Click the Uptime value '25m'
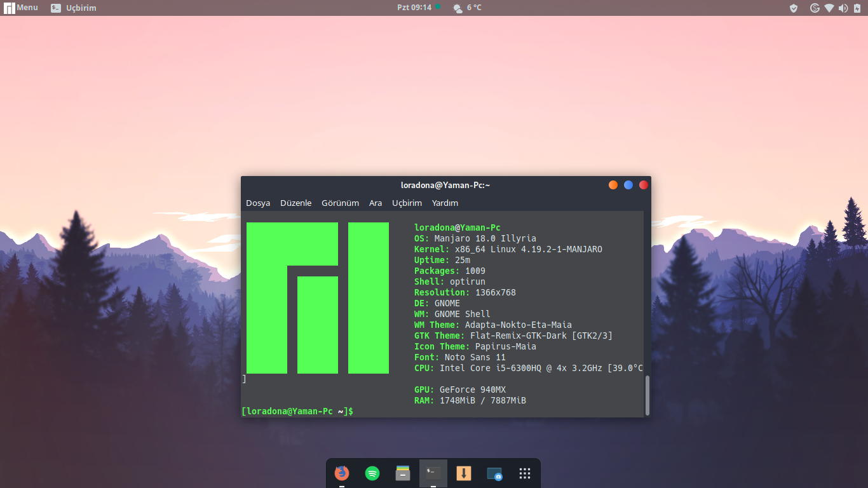Viewport: 868px width, 488px height. [463, 260]
